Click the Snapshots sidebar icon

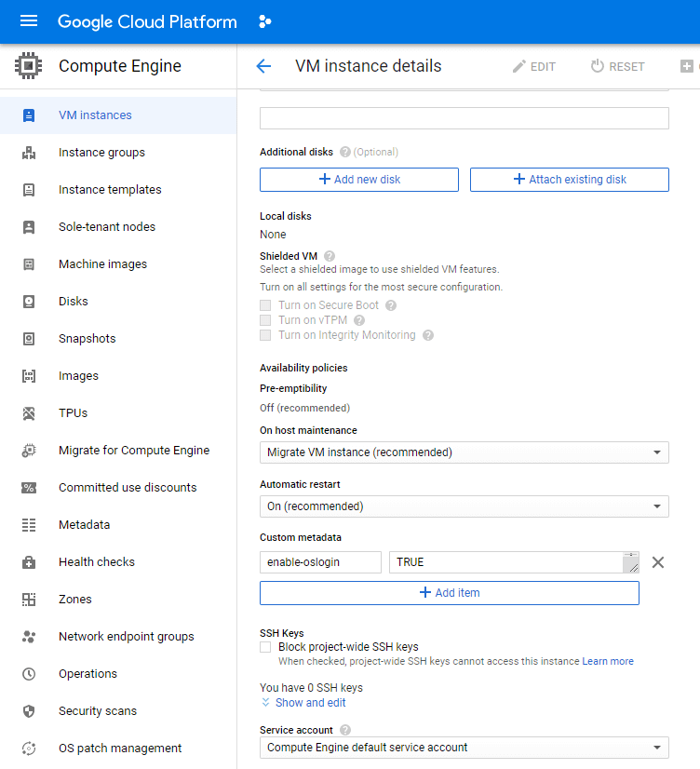click(x=29, y=339)
